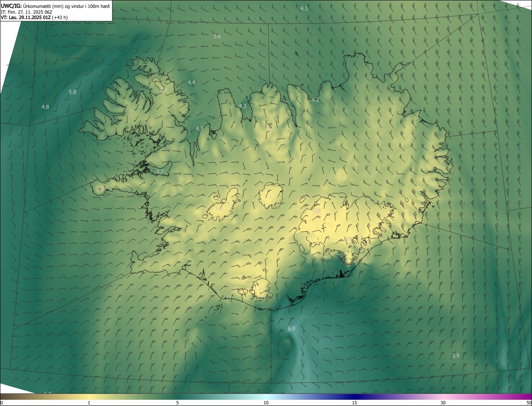Image resolution: width=532 pixels, height=406 pixels.
Task: Click the 6.9 value label on the map
Action: tap(291, 329)
